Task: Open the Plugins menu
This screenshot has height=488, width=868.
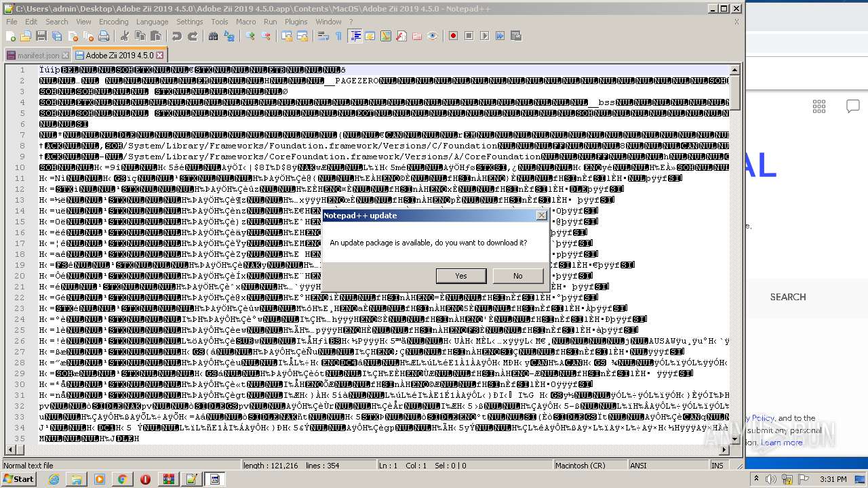Action: [x=296, y=22]
